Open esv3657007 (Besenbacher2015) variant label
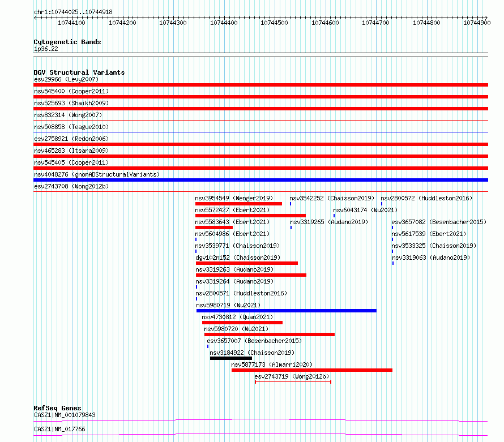Viewport: 504px width, 442px height. coord(255,341)
